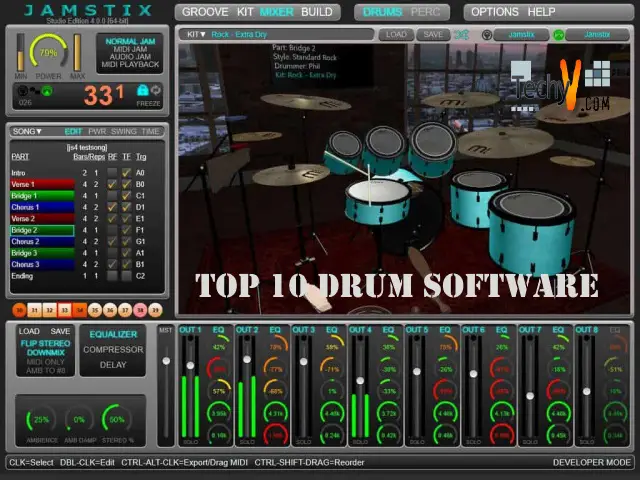The image size is (640, 480).
Task: Click the OUT 4 bottom knob 0.42k
Action: coord(389,435)
